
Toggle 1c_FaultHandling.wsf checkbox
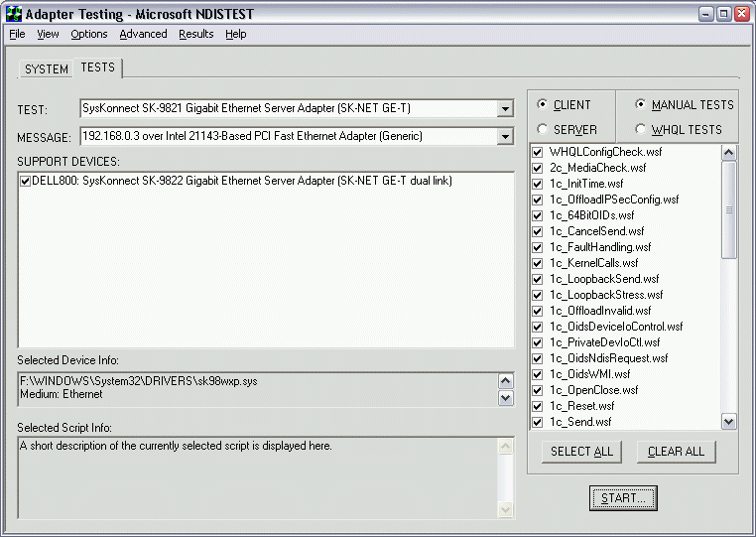537,248
